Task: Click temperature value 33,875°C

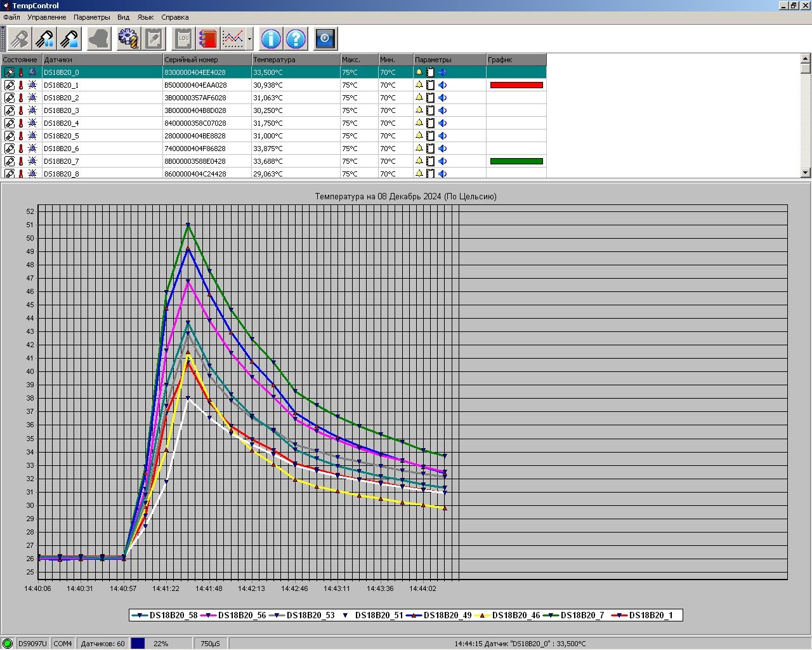Action: (268, 149)
